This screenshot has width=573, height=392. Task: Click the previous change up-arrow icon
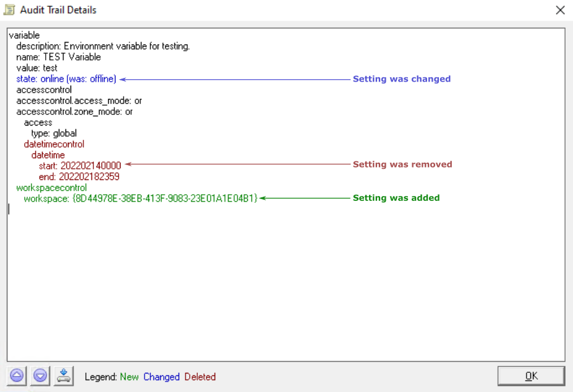(x=16, y=377)
